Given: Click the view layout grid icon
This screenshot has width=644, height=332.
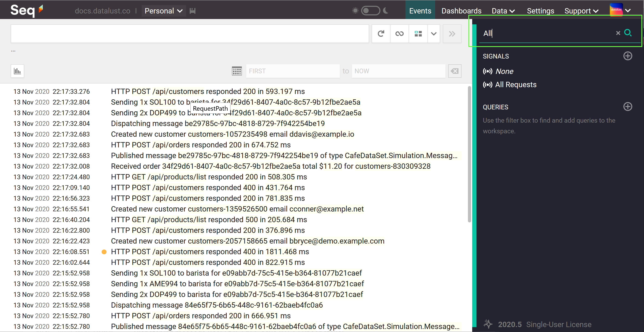Looking at the screenshot, I should pos(418,34).
